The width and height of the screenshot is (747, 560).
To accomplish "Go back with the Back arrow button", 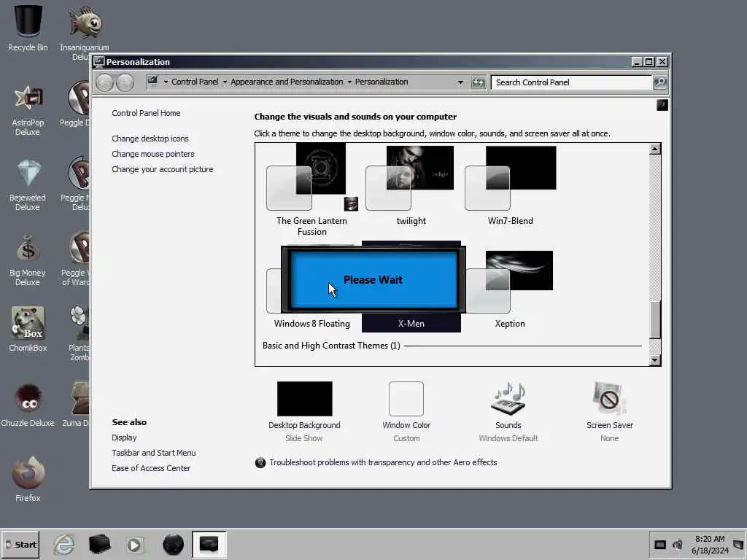I will 105,83.
